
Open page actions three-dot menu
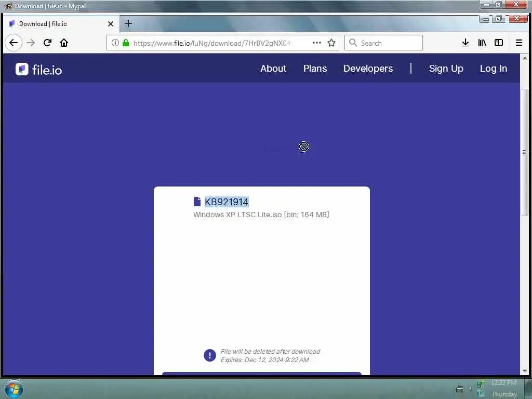pyautogui.click(x=316, y=43)
